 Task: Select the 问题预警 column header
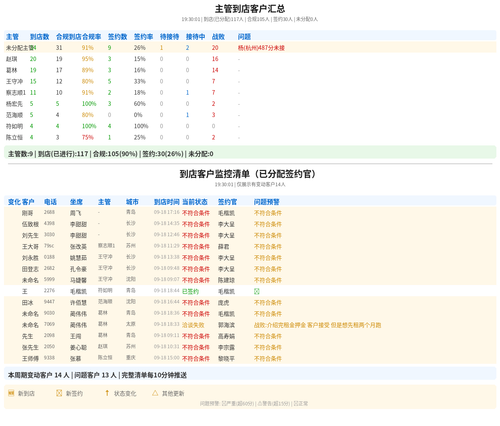[x=267, y=202]
